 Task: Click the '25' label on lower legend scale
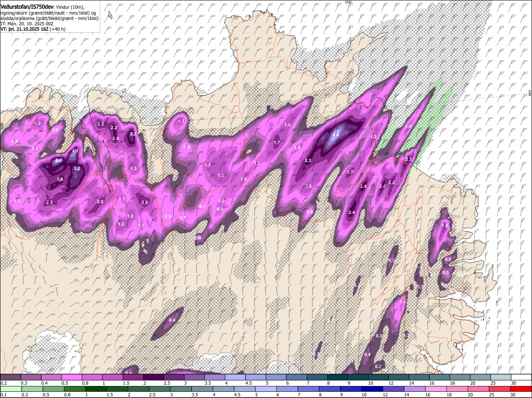(x=492, y=395)
